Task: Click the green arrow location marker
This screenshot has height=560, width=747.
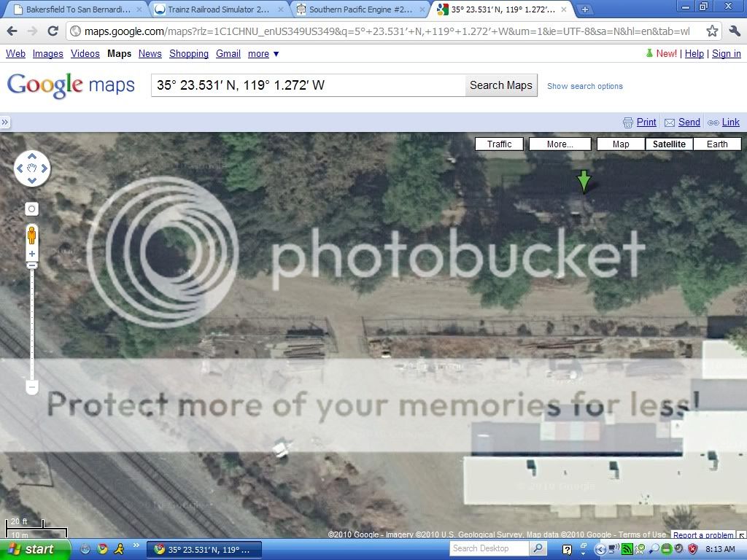Action: pyautogui.click(x=584, y=182)
